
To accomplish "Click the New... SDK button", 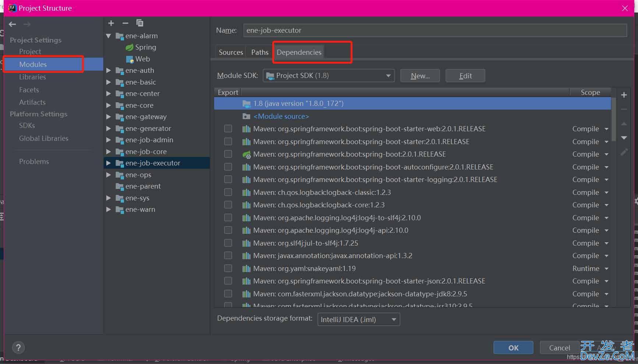I will click(x=420, y=76).
